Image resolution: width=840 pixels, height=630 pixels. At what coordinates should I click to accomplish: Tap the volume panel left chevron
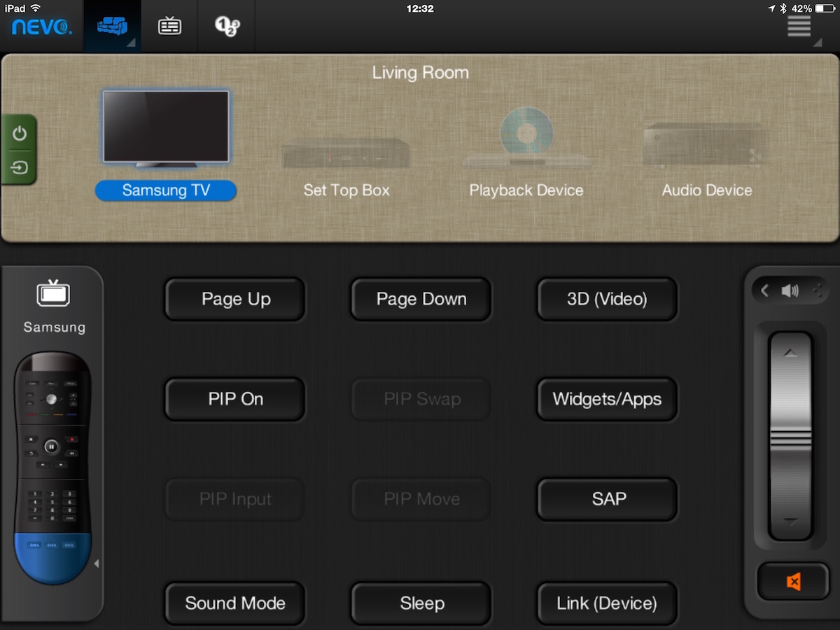click(764, 290)
